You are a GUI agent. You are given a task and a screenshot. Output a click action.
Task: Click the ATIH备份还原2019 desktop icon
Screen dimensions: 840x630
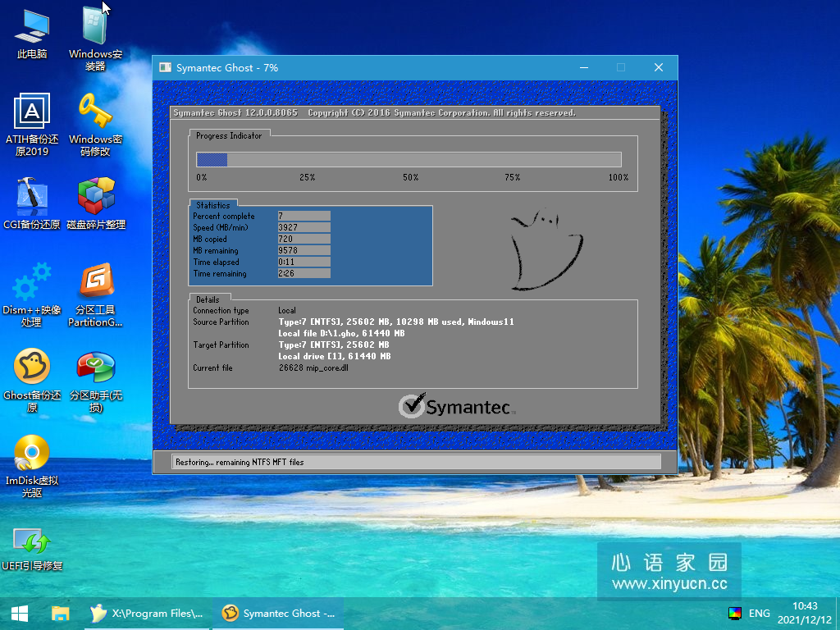coord(32,125)
